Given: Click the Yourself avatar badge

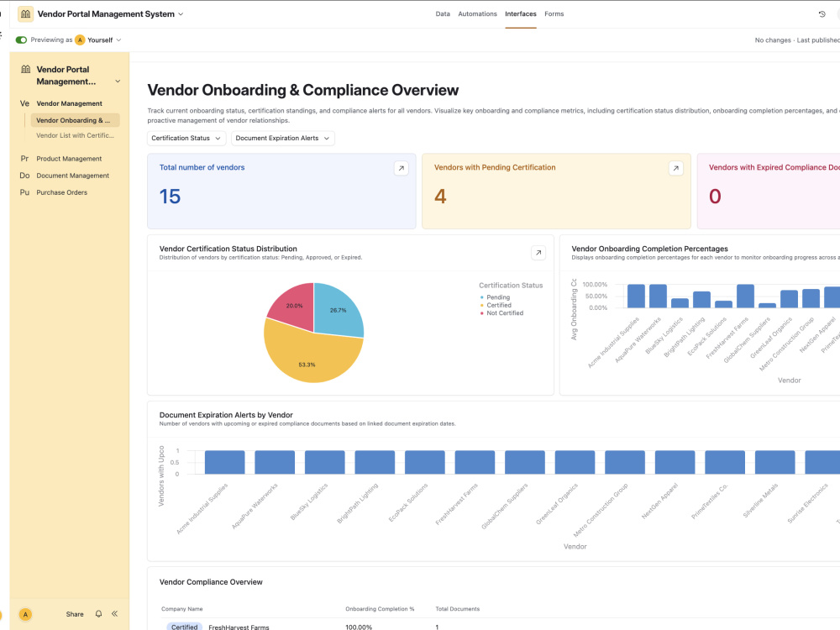Looking at the screenshot, I should point(80,39).
